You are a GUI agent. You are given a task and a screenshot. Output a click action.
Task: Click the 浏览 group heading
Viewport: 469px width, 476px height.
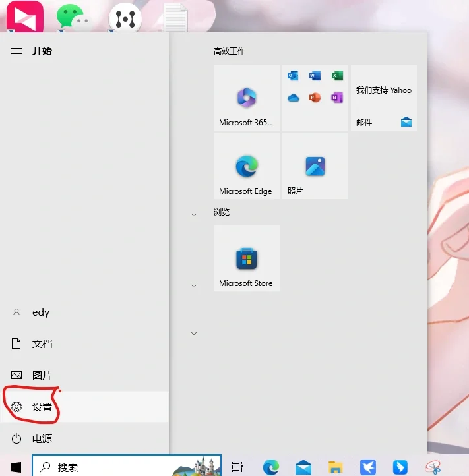222,212
